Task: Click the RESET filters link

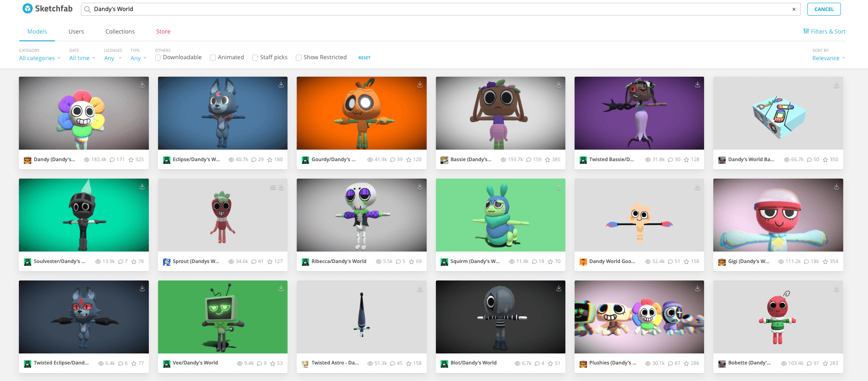Action: pos(364,58)
